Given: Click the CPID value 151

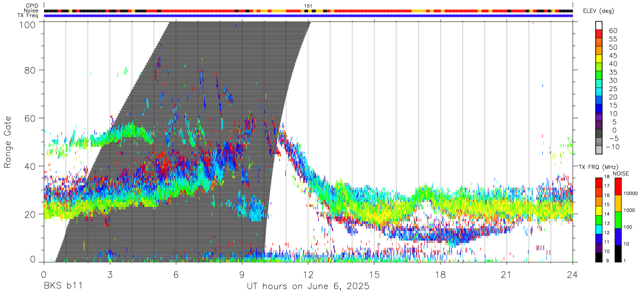Looking at the screenshot, I should 308,6.
